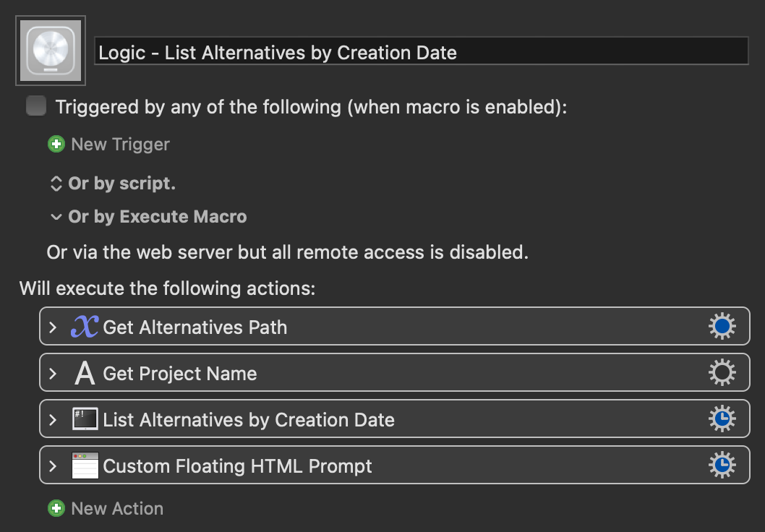Expand the Get Project Name action
Image resolution: width=765 pixels, height=532 pixels.
click(x=54, y=374)
